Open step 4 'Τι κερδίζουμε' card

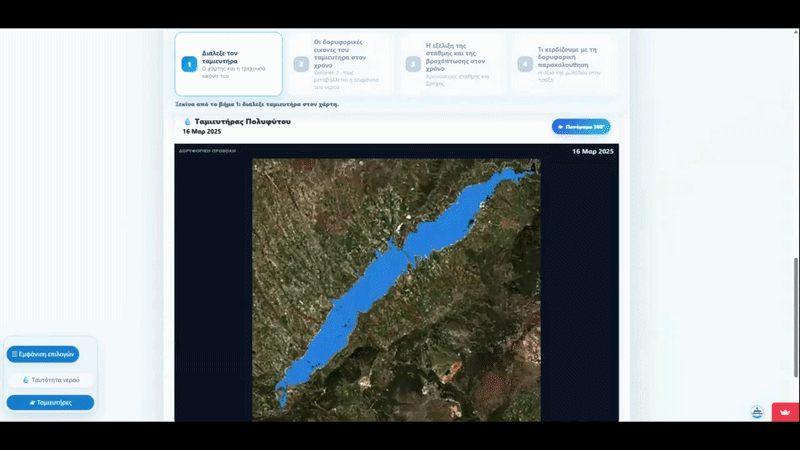tap(564, 64)
